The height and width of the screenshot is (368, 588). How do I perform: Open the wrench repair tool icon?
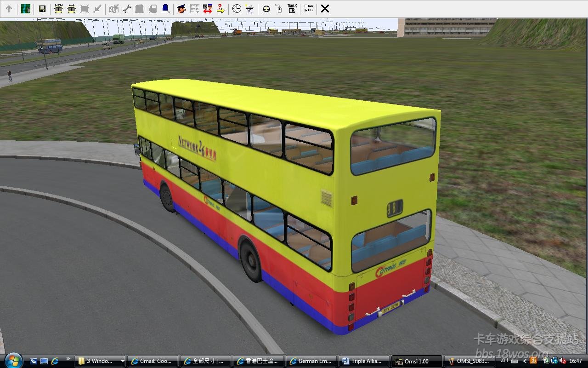click(127, 9)
